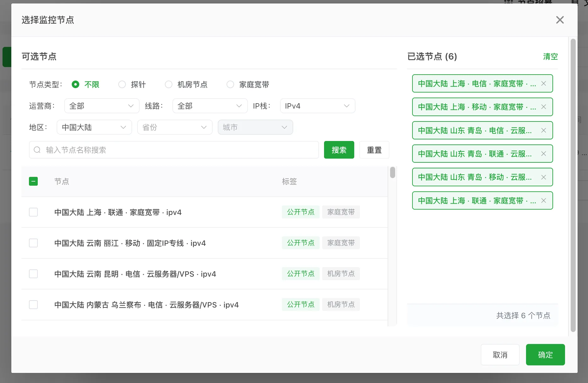Expand the IP栈 IPv4 dropdown
The width and height of the screenshot is (588, 383).
click(317, 106)
